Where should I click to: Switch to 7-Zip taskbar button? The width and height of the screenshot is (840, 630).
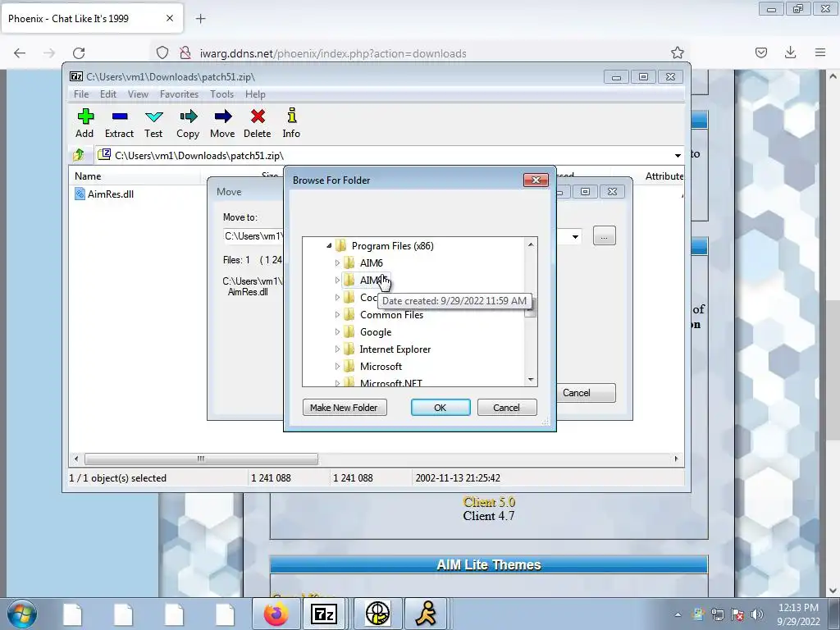pyautogui.click(x=323, y=614)
